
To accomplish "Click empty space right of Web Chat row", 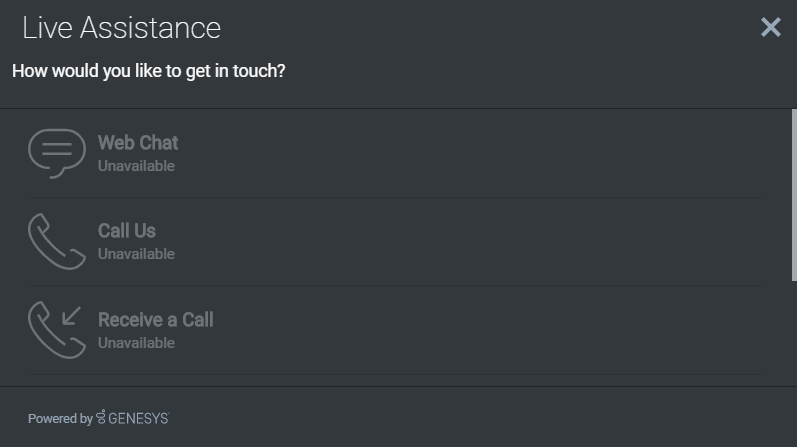I will coord(500,153).
